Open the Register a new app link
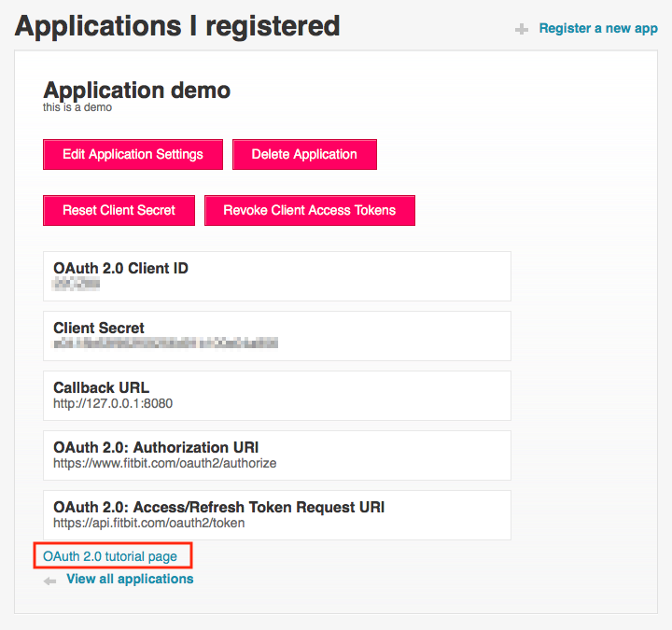The height and width of the screenshot is (630, 672). [598, 28]
